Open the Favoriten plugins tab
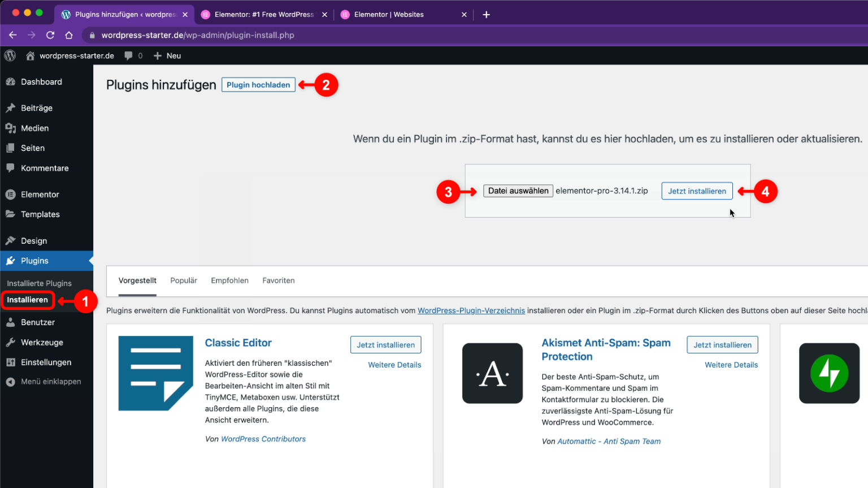 [278, 280]
